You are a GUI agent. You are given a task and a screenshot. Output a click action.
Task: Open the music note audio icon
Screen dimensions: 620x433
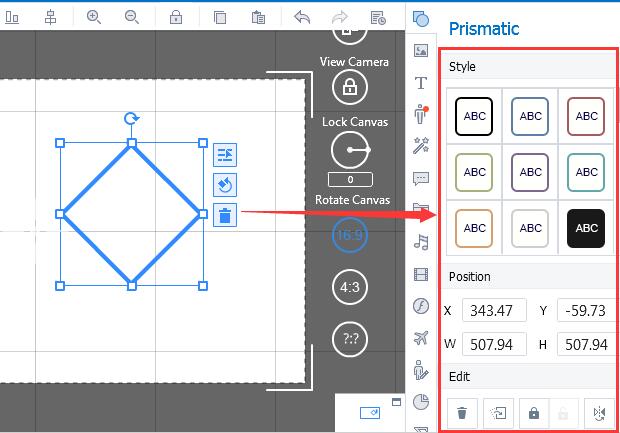[x=421, y=242]
